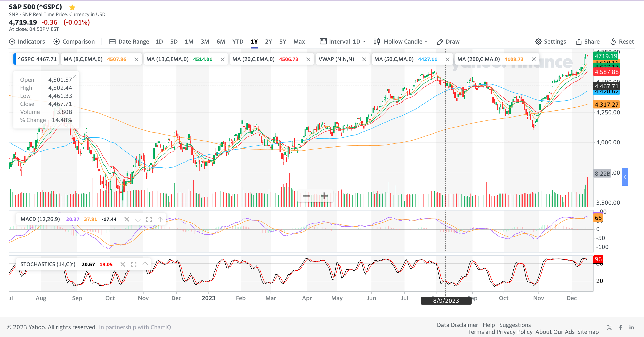Open the Date Range calendar picker
The image size is (644, 337).
click(112, 42)
